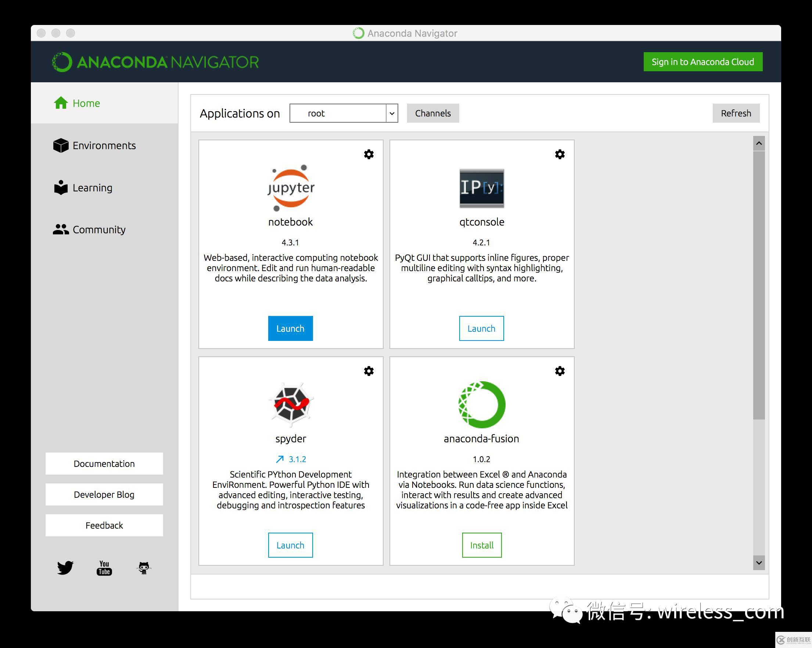812x648 pixels.
Task: Click qtconsole version 4.2.1 text
Action: 481,242
